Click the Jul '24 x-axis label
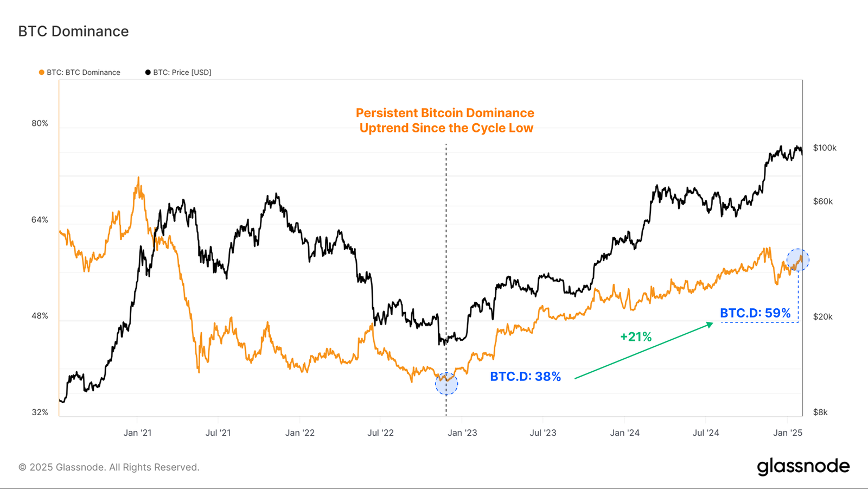This screenshot has width=868, height=489. tap(706, 433)
